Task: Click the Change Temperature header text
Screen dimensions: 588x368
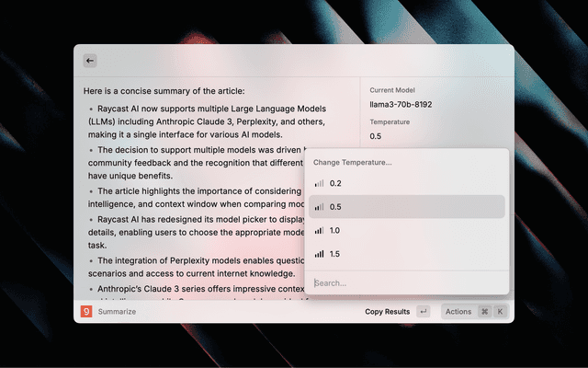Action: 352,162
